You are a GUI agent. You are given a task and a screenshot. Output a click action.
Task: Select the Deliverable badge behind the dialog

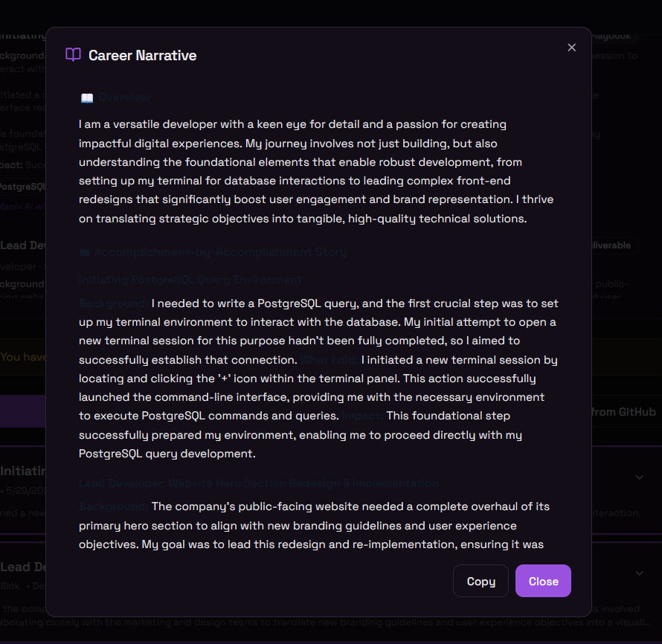612,245
